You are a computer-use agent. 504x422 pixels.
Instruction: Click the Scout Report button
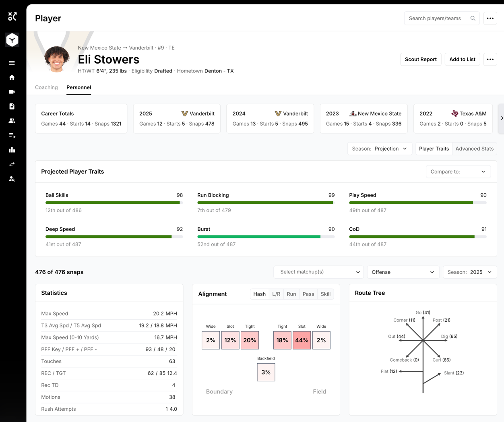tap(421, 59)
